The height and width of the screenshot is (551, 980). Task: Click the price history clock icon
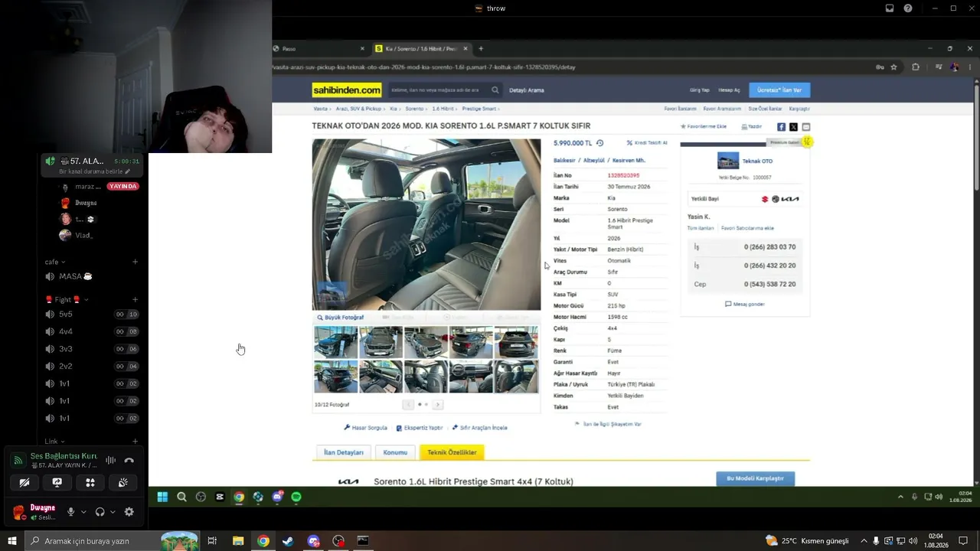pos(599,143)
